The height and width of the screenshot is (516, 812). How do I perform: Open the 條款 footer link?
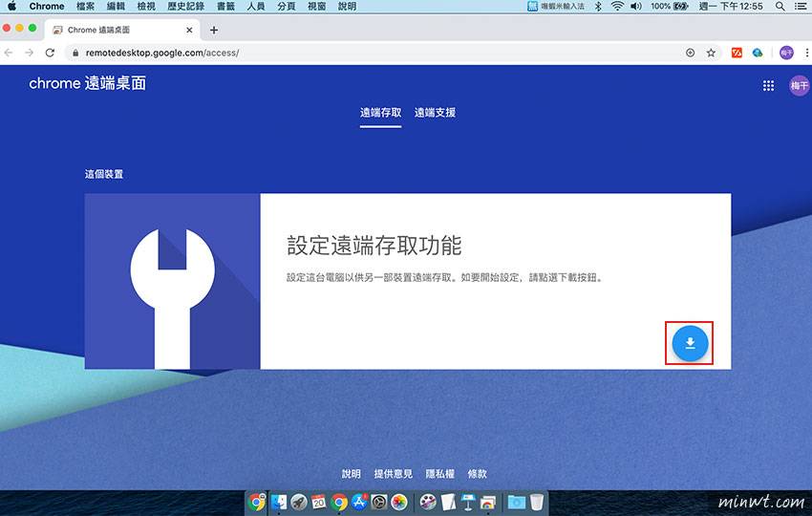(477, 474)
